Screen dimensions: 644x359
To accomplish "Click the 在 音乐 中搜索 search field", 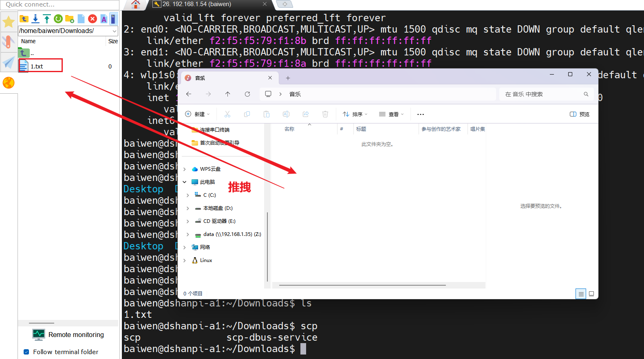I will point(542,94).
